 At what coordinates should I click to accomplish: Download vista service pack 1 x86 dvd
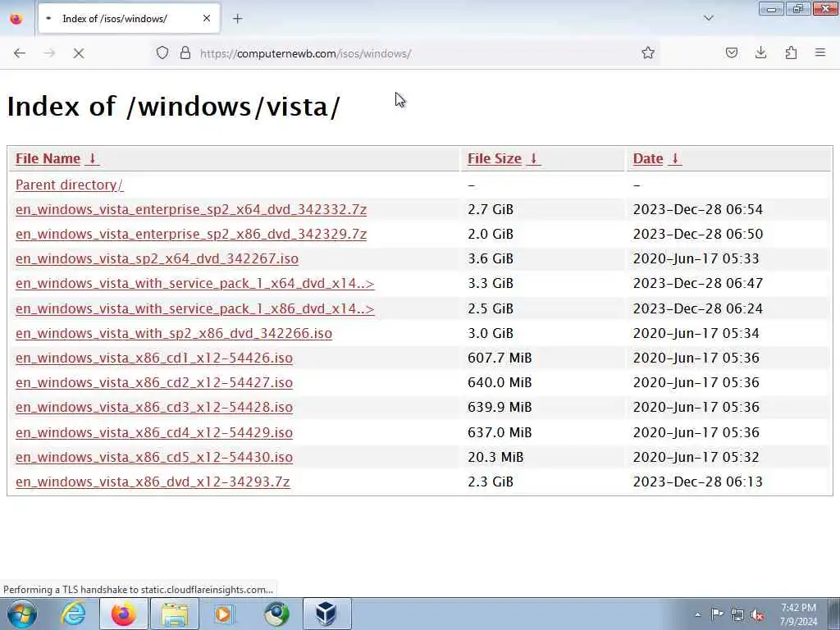[x=195, y=308]
